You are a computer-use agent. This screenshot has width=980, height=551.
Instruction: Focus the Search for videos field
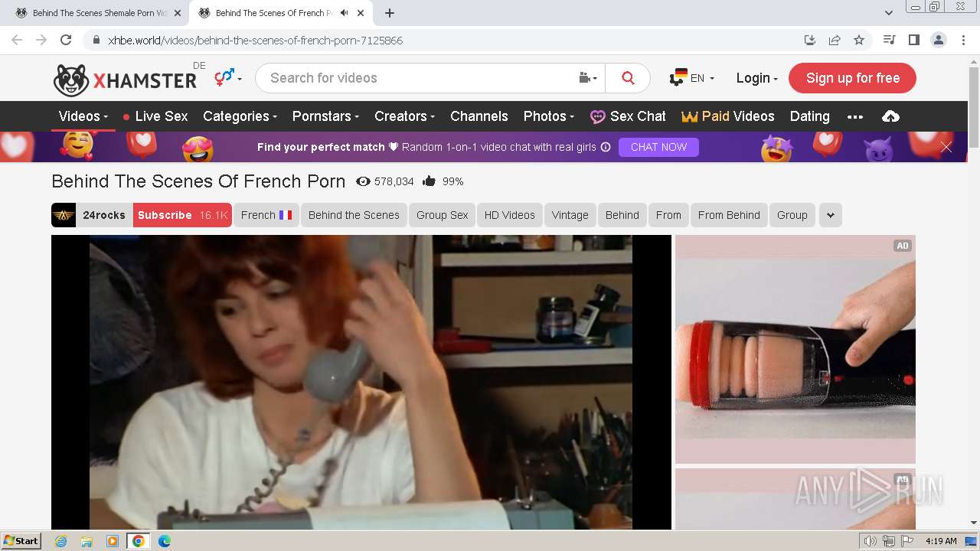click(x=417, y=78)
